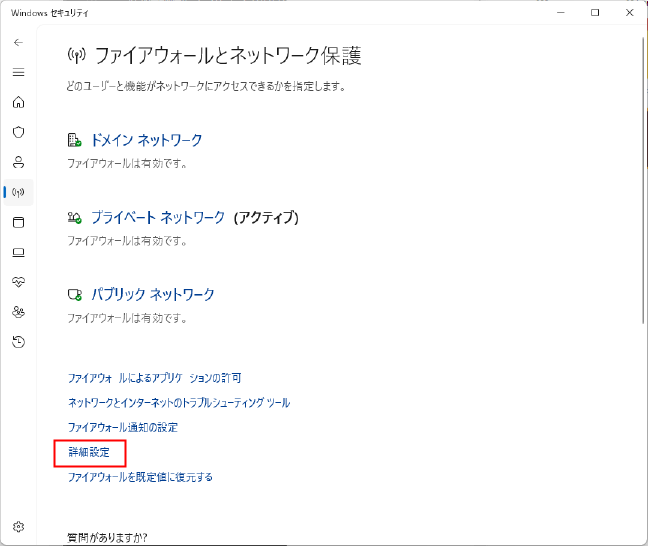Viewport: 648px width, 546px height.
Task: Open Settings gear at sidebar bottom
Action: point(18,526)
